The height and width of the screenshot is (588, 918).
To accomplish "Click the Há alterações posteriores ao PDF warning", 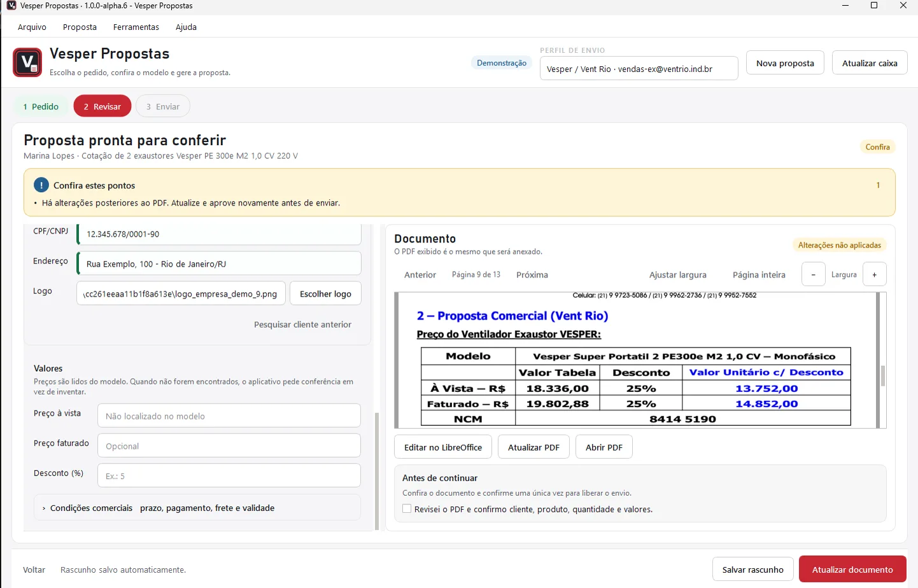I will pyautogui.click(x=191, y=203).
